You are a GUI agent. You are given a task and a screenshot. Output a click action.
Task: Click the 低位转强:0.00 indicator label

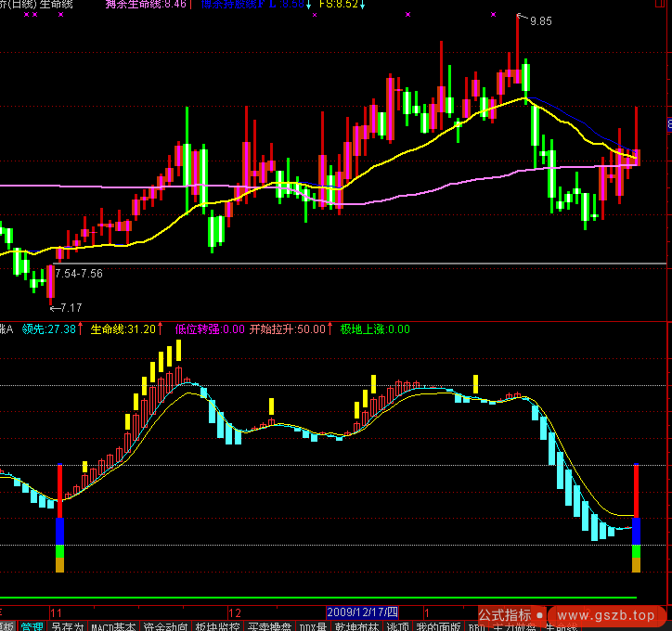click(210, 328)
